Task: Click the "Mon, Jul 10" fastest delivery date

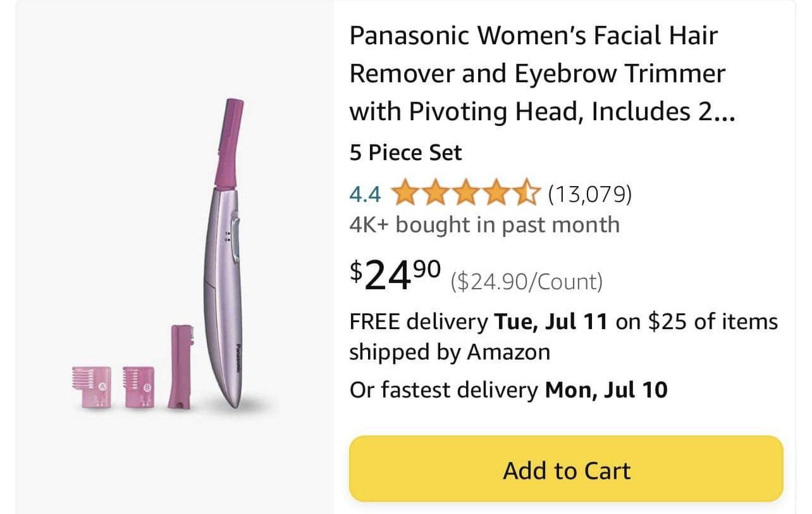Action: click(606, 389)
